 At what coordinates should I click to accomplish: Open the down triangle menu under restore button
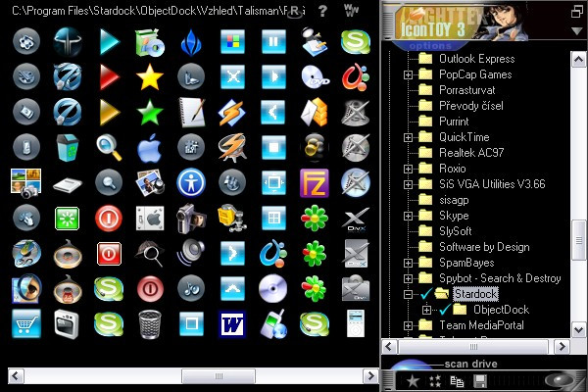pos(577,31)
